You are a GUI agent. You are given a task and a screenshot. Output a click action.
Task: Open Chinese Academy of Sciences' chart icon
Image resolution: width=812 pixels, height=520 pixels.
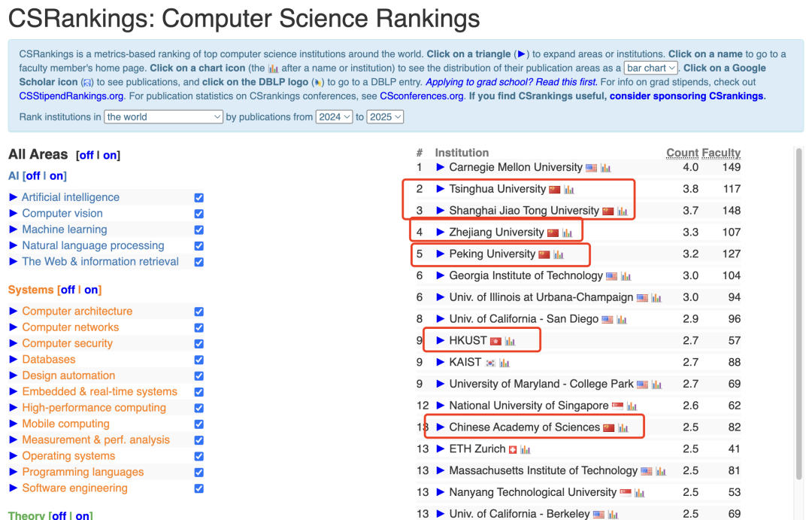pyautogui.click(x=623, y=428)
